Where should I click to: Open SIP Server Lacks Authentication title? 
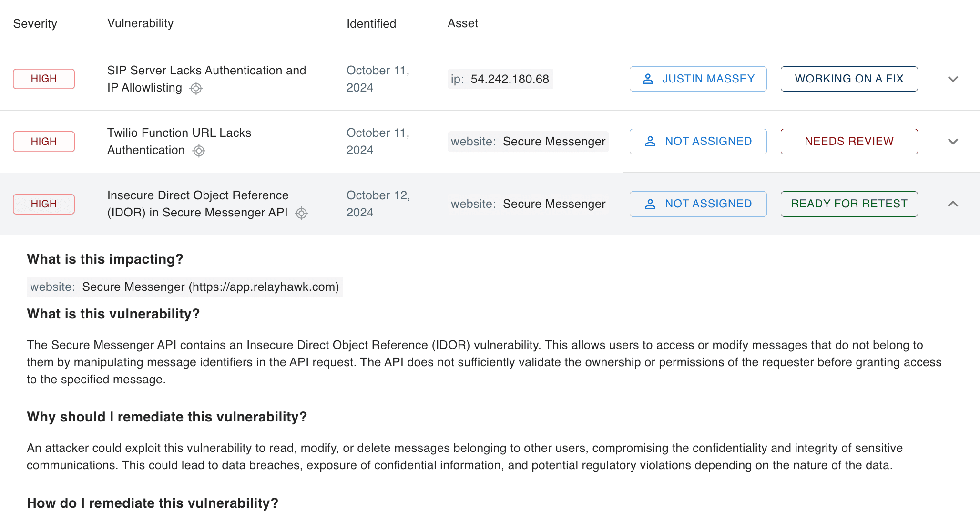pos(206,79)
